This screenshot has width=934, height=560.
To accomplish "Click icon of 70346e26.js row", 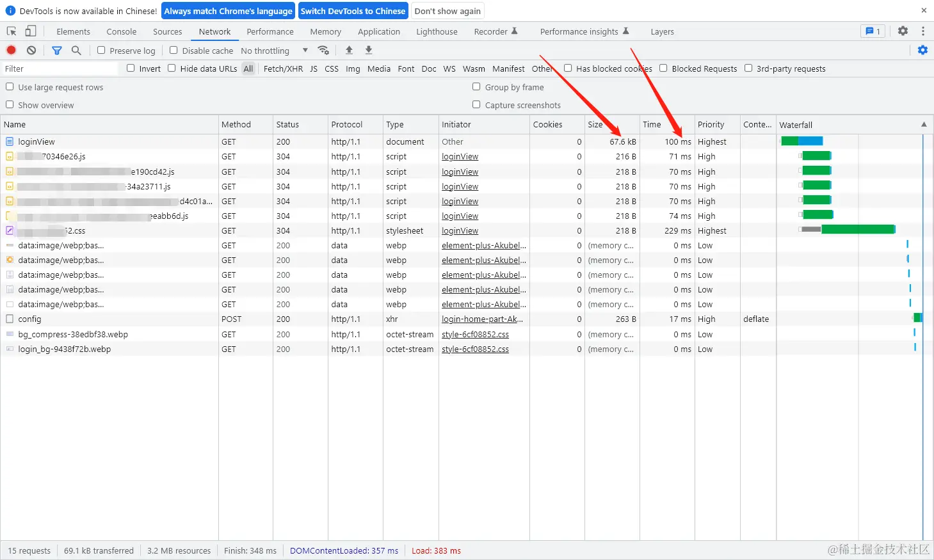I will coord(10,156).
